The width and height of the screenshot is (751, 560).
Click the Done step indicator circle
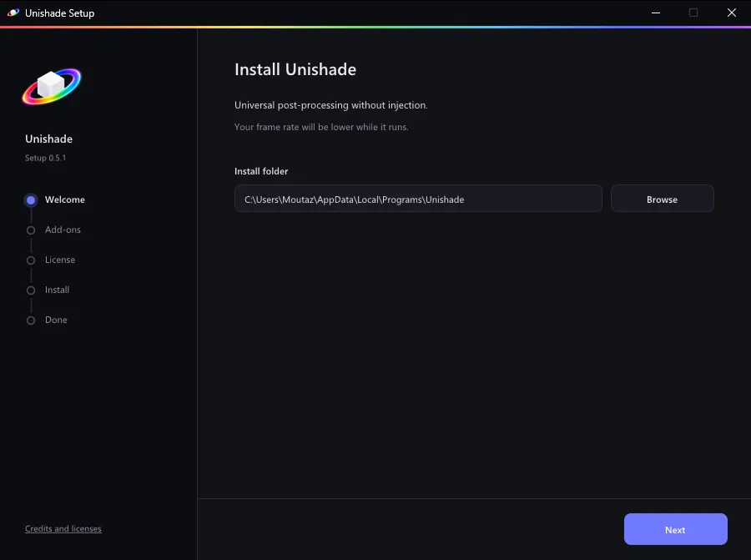coord(31,320)
